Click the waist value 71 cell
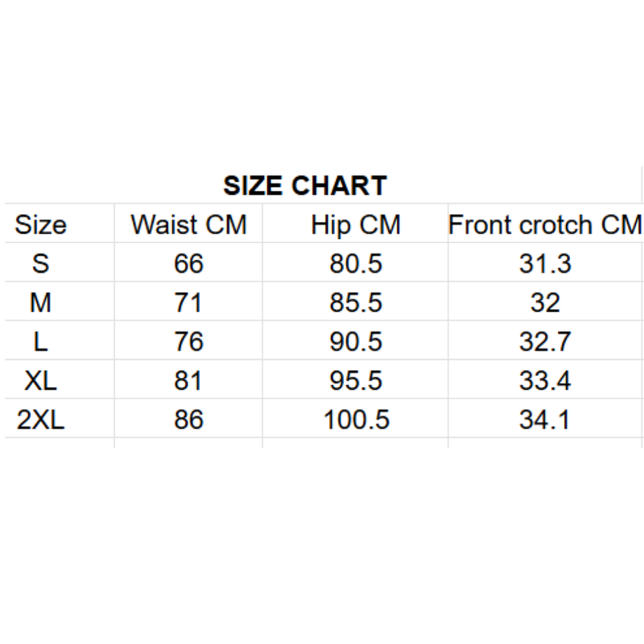 pyautogui.click(x=188, y=303)
